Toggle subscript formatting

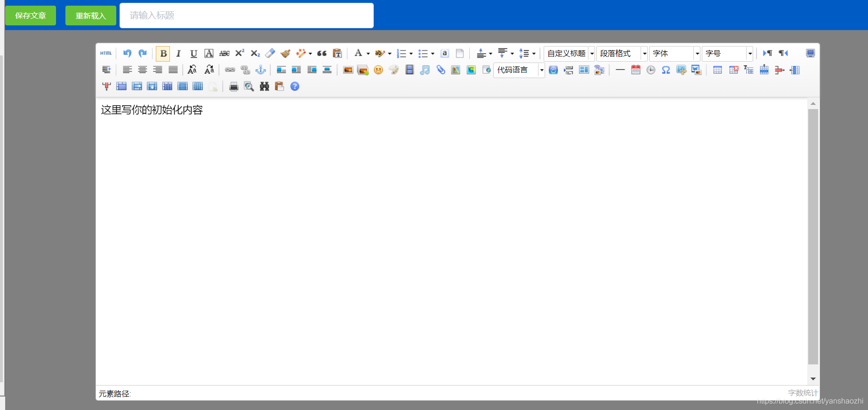coord(255,53)
